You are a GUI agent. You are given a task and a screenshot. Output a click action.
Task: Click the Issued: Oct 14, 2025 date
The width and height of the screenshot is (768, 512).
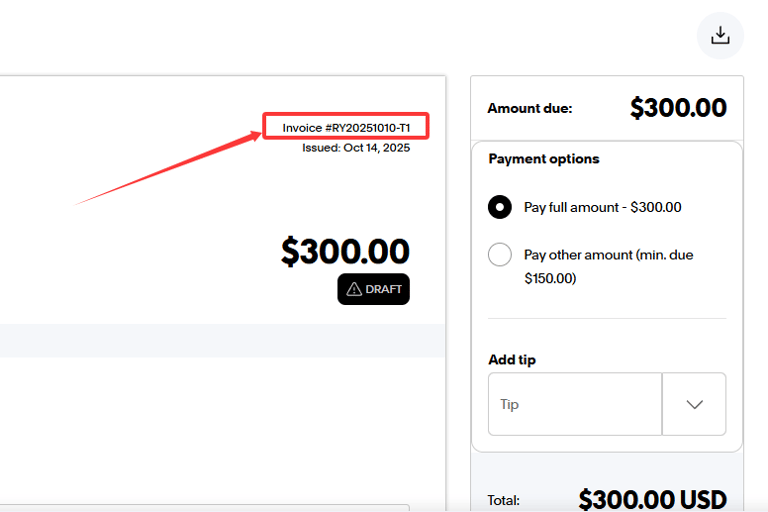click(356, 148)
